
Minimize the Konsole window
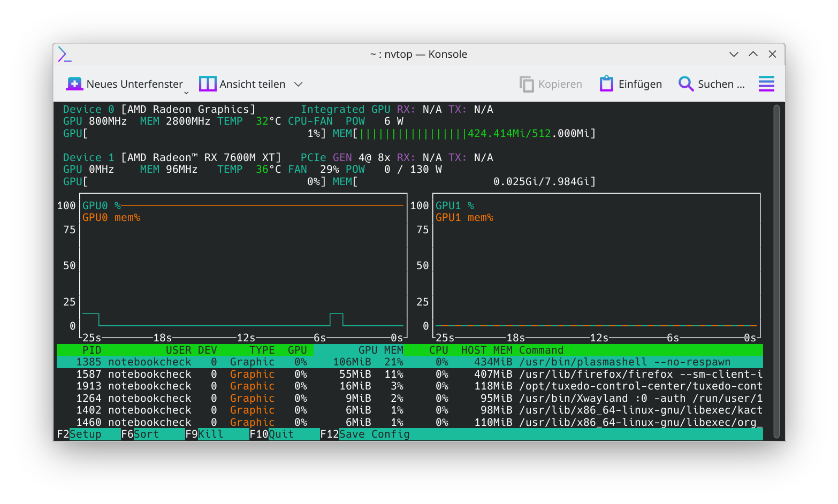coord(734,54)
